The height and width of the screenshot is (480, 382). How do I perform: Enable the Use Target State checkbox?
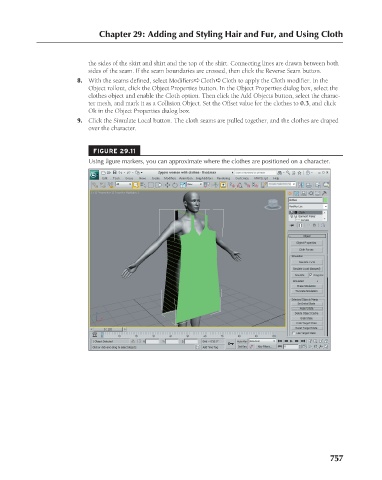294,333
